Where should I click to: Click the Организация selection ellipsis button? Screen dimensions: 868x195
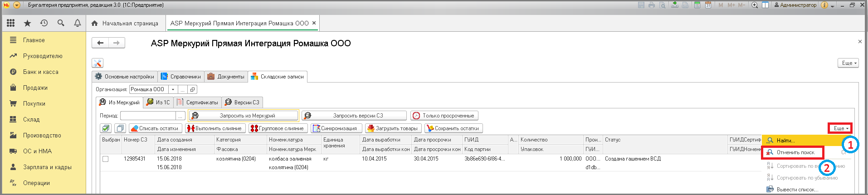point(182,89)
